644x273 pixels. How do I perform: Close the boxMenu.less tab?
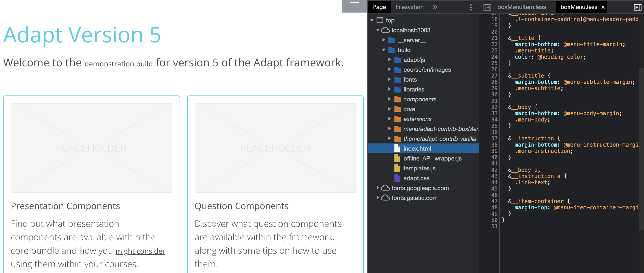tap(603, 7)
